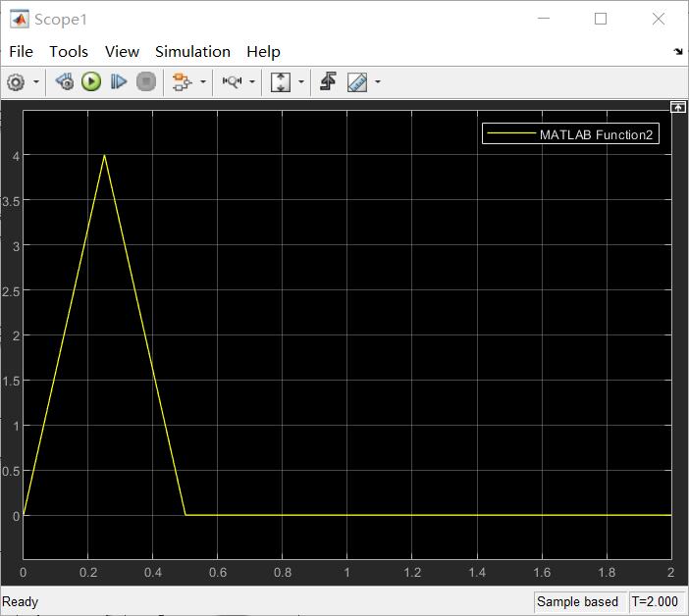This screenshot has height=616, width=689.
Task: Click the yellow legend line sample
Action: (x=511, y=133)
